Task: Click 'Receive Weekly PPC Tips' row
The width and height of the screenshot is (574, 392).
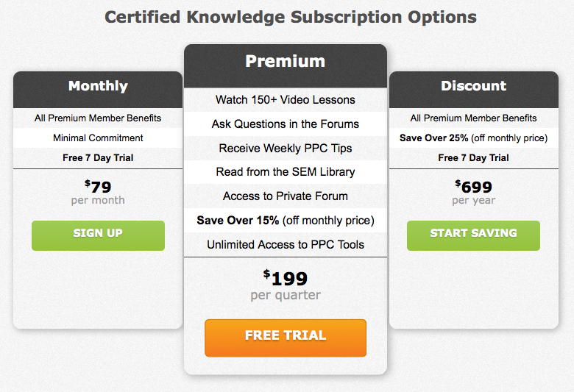Action: (x=286, y=149)
